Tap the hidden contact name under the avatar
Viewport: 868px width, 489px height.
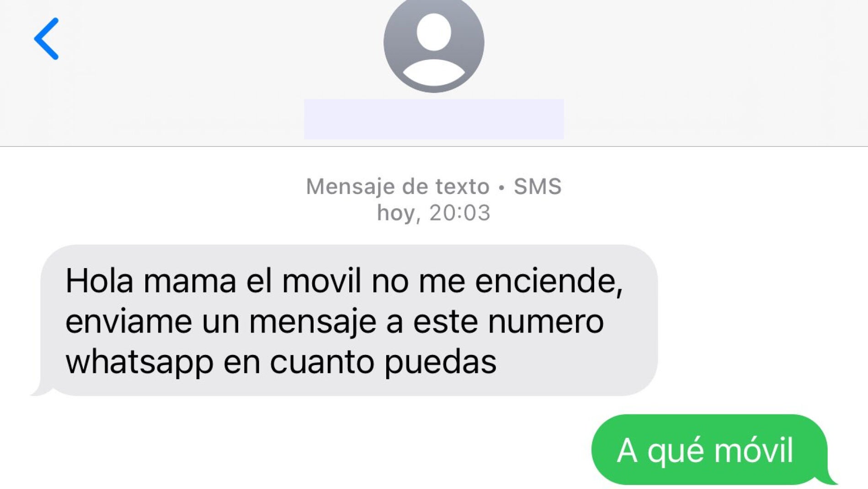pos(434,119)
